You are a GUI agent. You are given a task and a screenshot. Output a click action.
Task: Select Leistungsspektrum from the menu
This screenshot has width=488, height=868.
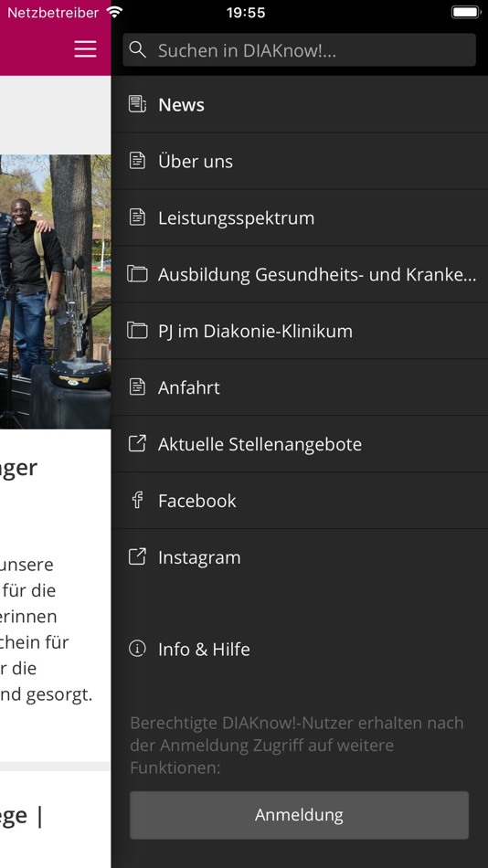tap(299, 217)
